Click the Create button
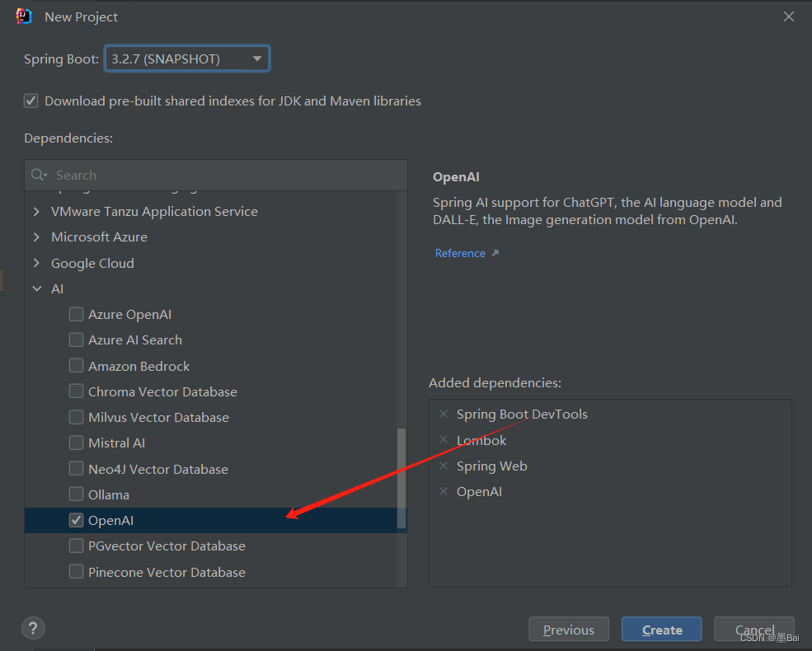This screenshot has height=651, width=812. click(x=662, y=630)
